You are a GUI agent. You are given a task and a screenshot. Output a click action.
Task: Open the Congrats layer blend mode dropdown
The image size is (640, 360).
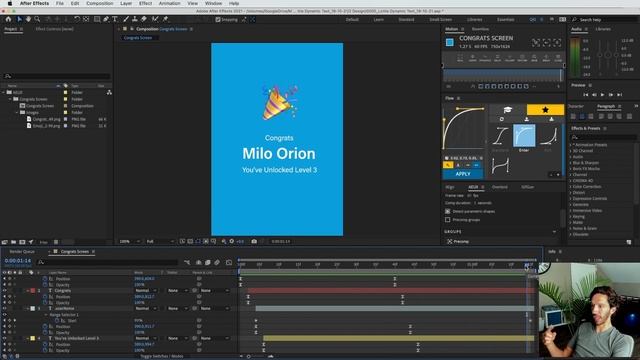(x=146, y=291)
